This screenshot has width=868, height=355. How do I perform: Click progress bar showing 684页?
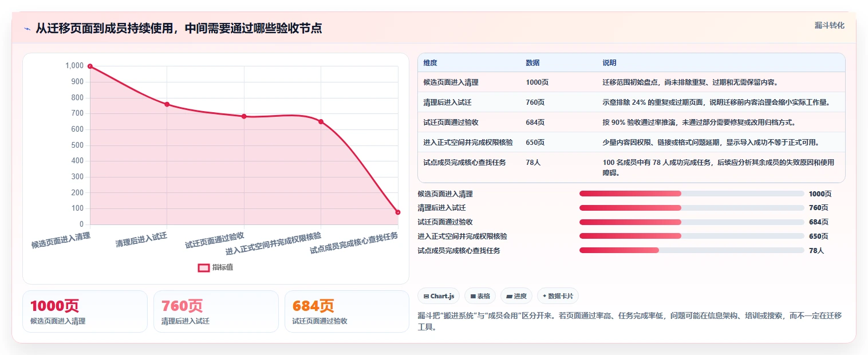point(692,222)
